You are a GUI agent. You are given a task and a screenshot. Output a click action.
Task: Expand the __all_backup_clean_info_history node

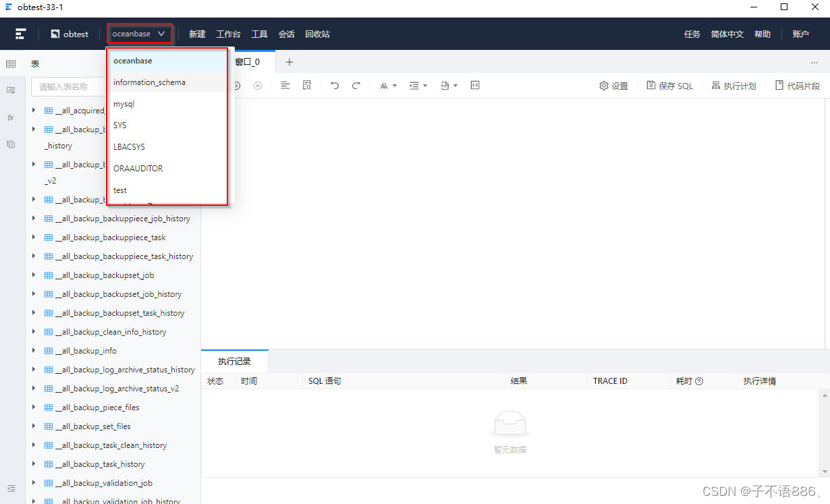[34, 332]
